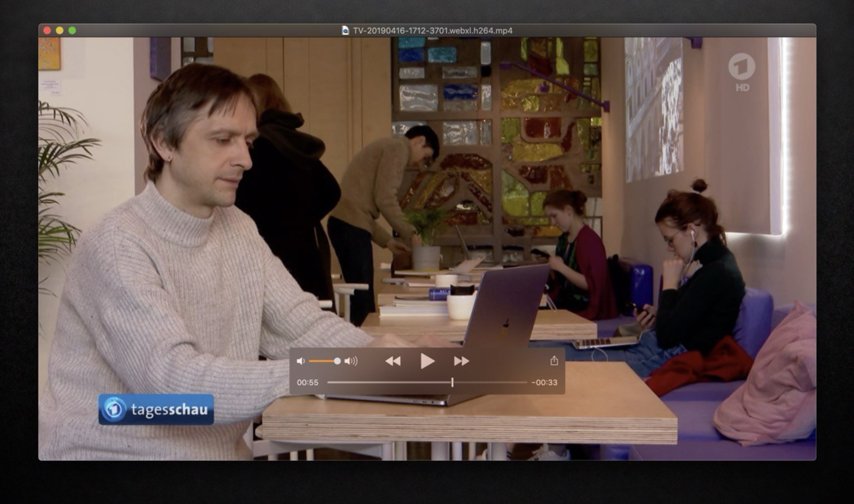Mute audio via low-volume speaker icon
854x504 pixels.
coord(300,361)
